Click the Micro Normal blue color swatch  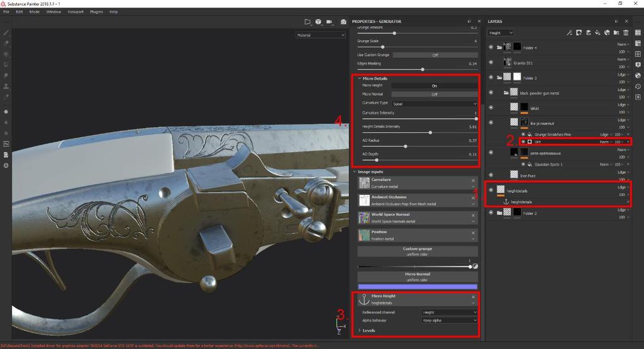tap(418, 287)
